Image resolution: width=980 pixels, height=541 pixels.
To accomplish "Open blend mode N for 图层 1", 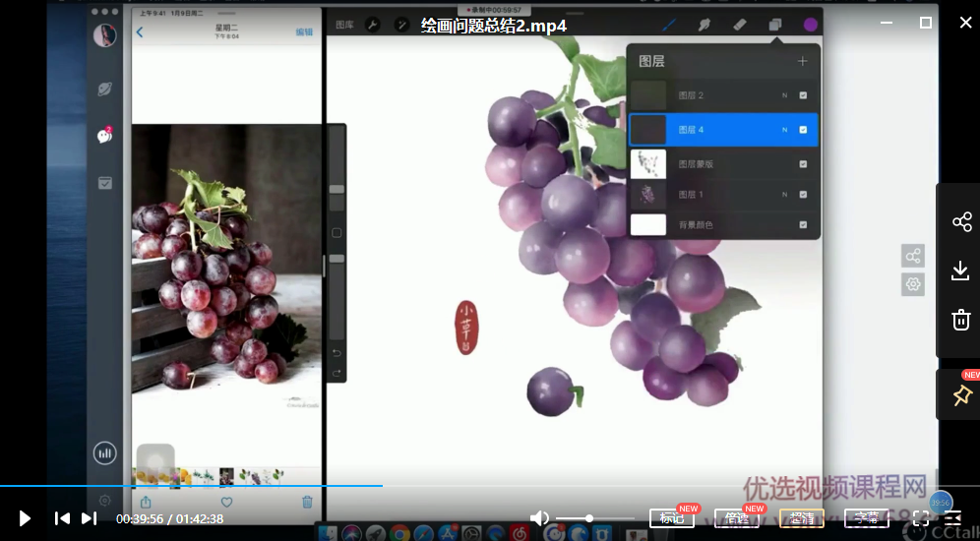I will (784, 195).
